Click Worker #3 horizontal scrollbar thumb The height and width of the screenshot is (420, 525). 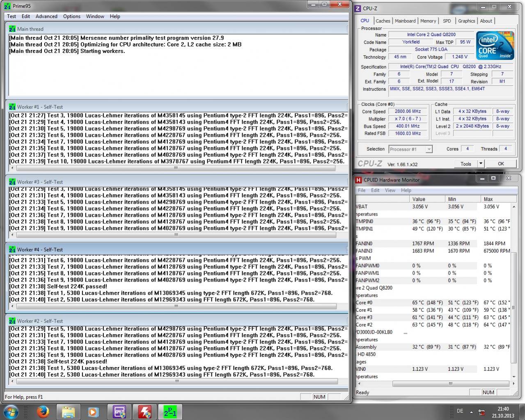(x=176, y=235)
